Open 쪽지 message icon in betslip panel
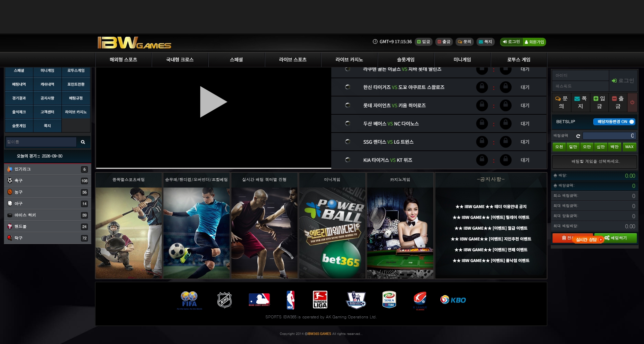Image resolution: width=644 pixels, height=344 pixels. [x=581, y=102]
